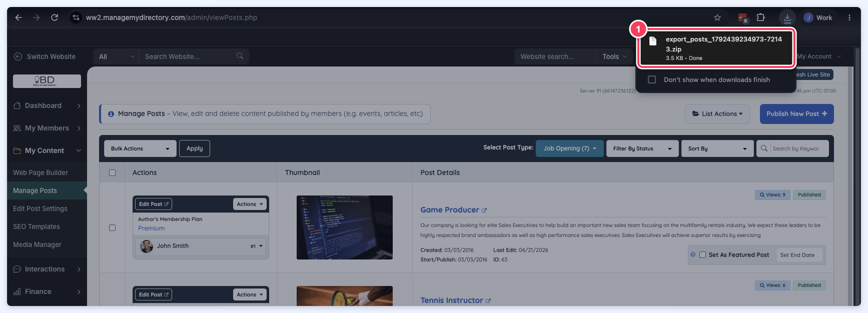Click the browser forward arrow
The width and height of the screenshot is (868, 313).
[37, 17]
